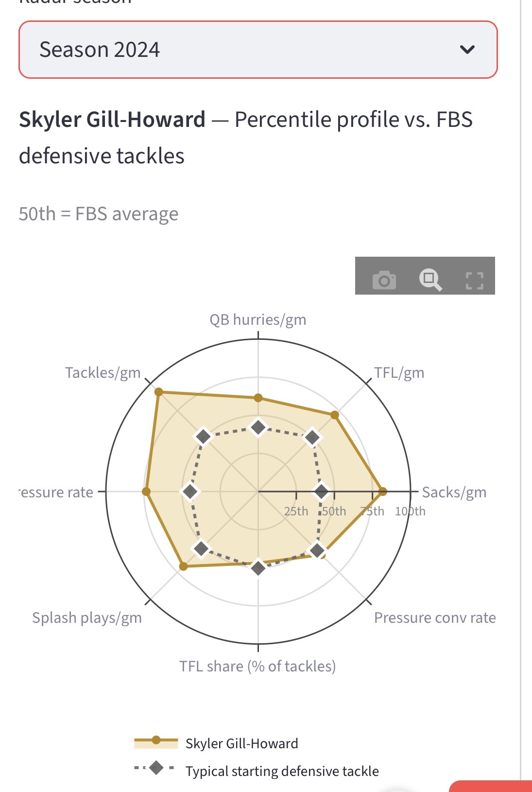Image resolution: width=532 pixels, height=792 pixels.
Task: Click Skyler's Tackles/gm data point
Action: pos(158,392)
